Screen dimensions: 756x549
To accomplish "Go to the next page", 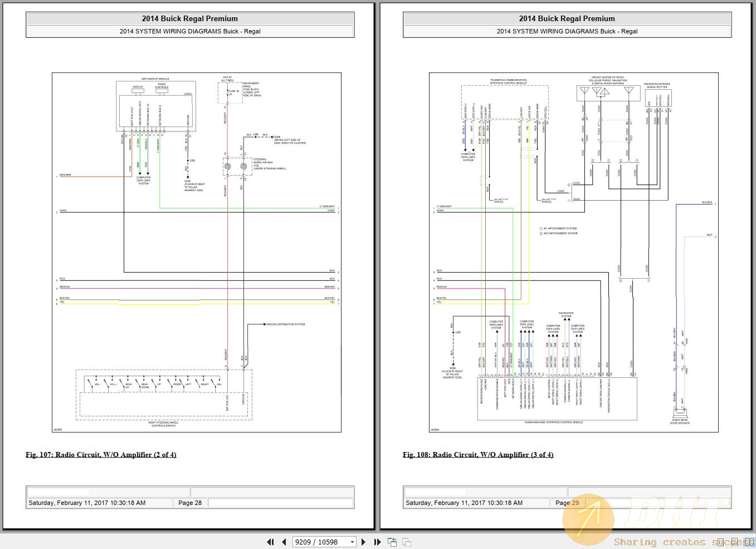I will [x=364, y=542].
